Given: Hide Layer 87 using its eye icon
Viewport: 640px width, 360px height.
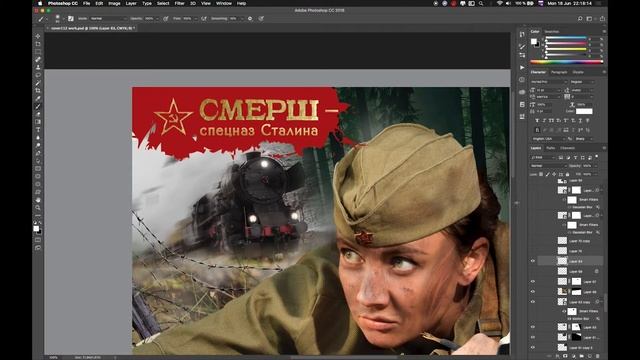Looking at the screenshot, I should (x=533, y=281).
